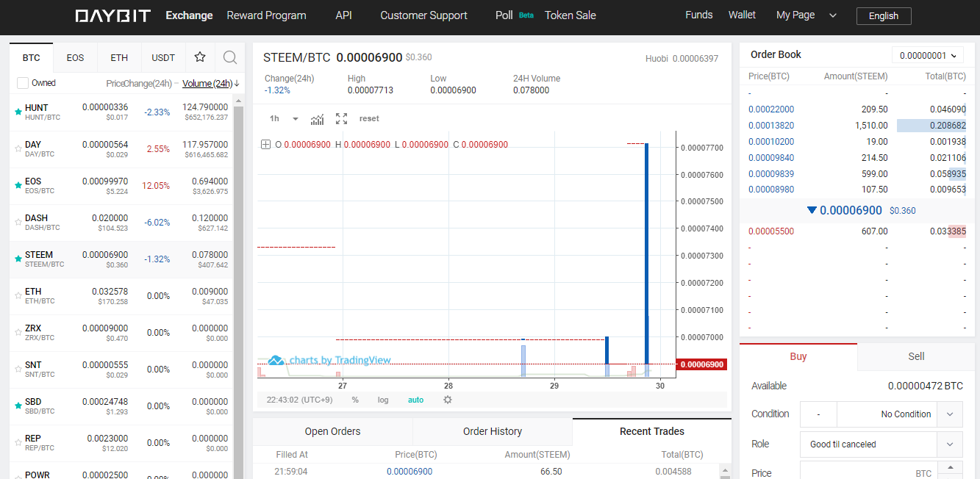Click the chart reset button
The image size is (980, 479).
coord(369,118)
